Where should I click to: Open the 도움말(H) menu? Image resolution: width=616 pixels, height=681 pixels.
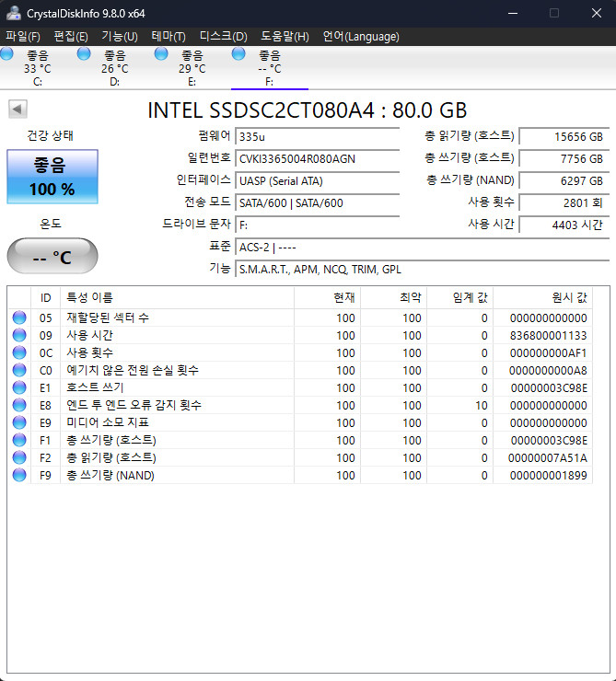tap(285, 37)
